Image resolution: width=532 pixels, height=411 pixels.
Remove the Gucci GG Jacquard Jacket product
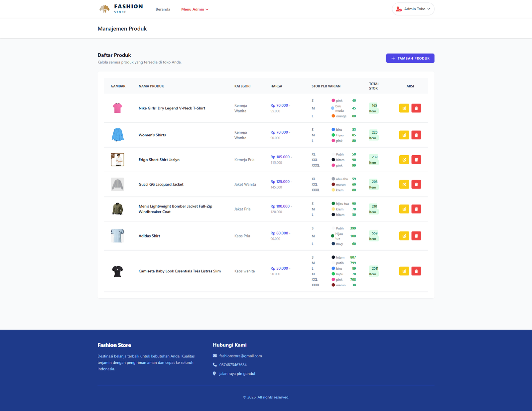pos(416,184)
